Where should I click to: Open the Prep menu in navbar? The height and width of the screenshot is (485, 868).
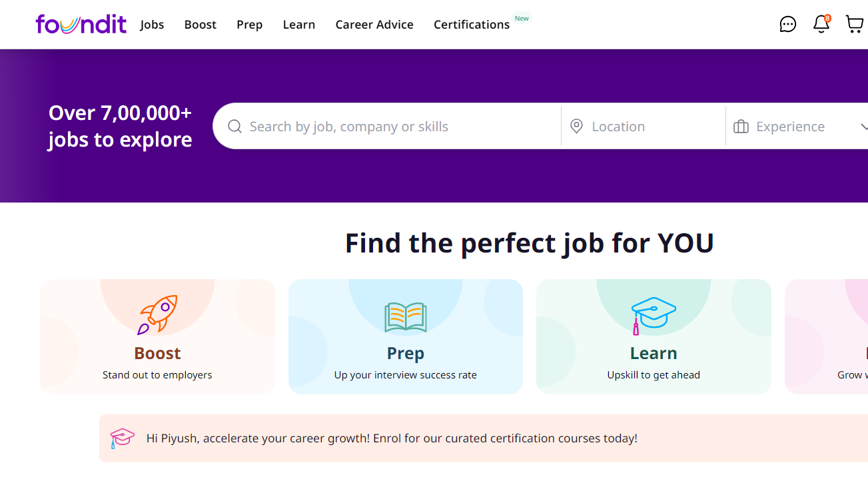250,25
